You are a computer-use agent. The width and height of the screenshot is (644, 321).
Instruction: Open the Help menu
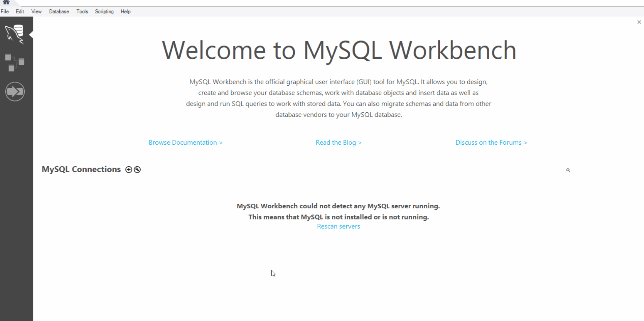pos(125,11)
